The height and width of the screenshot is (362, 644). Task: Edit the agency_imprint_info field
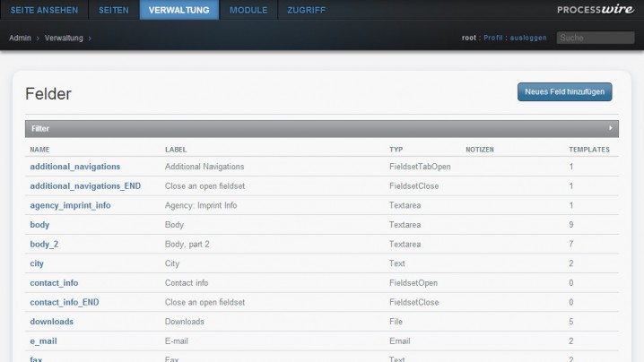pos(70,205)
